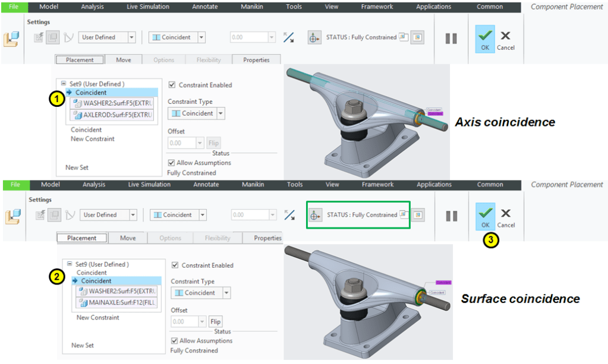The image size is (608, 364).
Task: Switch to the Move tab in the Axis coincidence panel
Action: click(123, 60)
